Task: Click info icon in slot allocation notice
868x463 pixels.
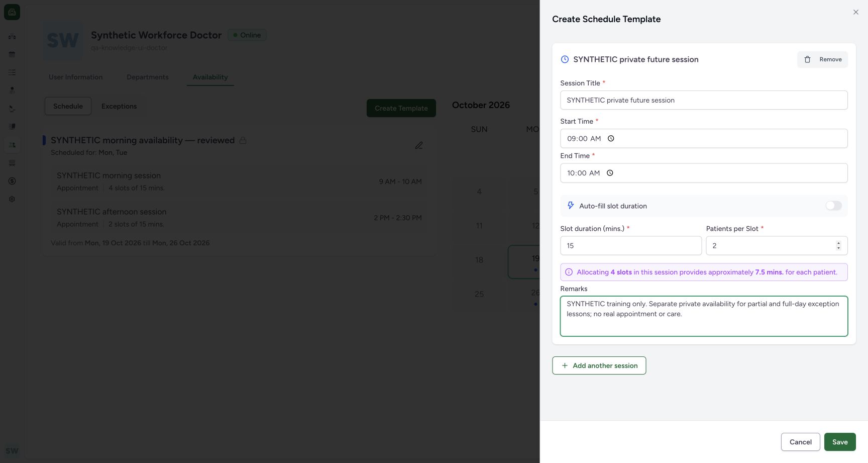Action: point(569,272)
